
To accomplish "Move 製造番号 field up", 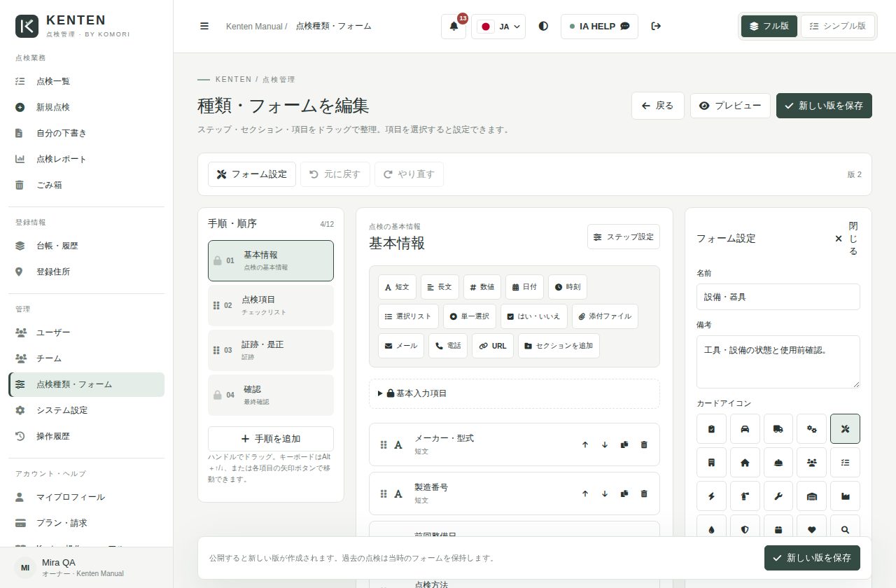I will click(585, 493).
